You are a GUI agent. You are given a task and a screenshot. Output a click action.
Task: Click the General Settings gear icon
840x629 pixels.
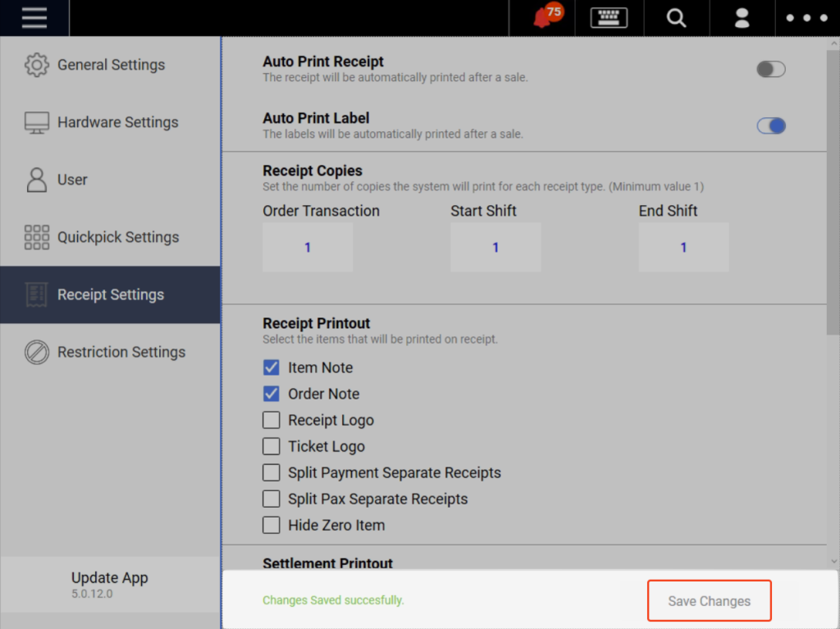37,65
